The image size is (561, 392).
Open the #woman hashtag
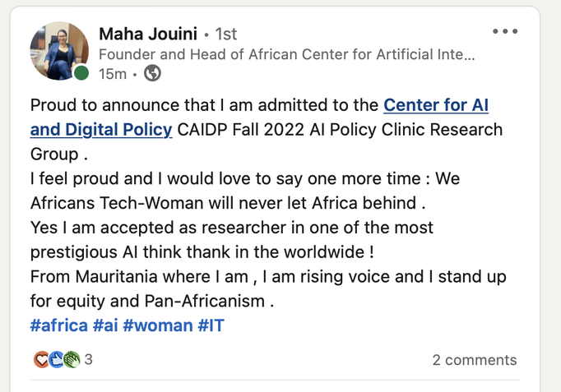(x=158, y=325)
